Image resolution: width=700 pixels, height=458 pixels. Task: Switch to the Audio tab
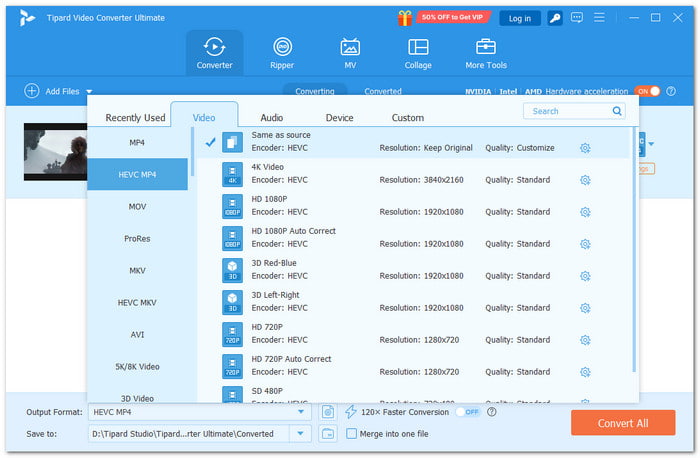point(272,117)
